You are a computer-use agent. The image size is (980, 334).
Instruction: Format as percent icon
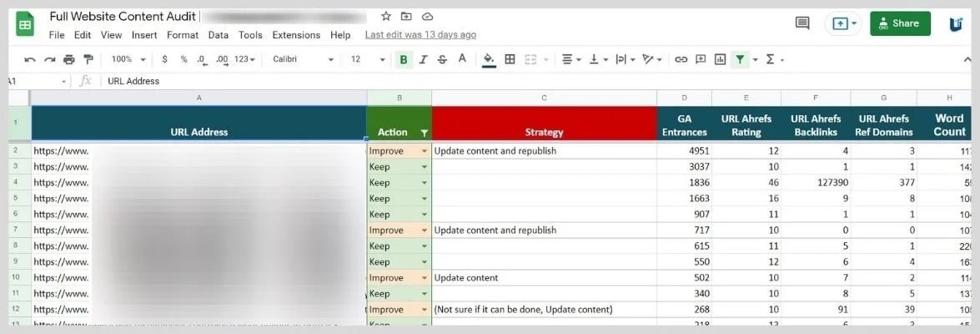pyautogui.click(x=183, y=59)
